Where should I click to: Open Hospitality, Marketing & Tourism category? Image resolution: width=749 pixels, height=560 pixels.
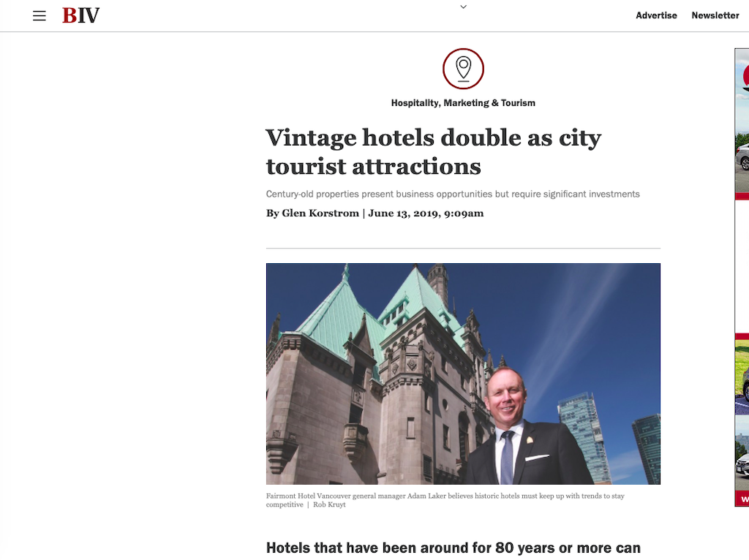(463, 102)
